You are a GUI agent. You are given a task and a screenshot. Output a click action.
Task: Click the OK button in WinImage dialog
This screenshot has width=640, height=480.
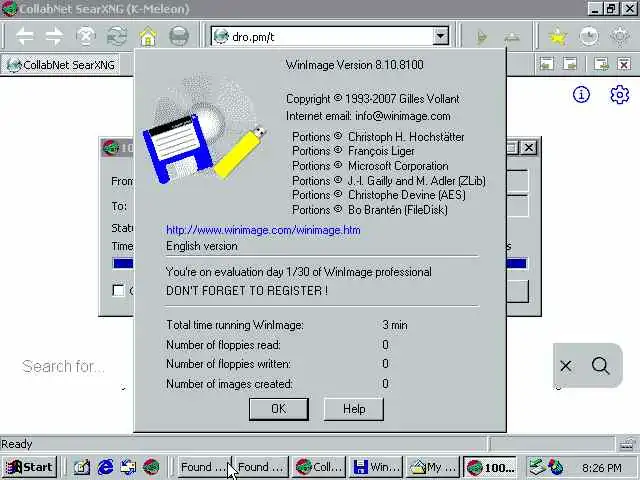coord(279,409)
